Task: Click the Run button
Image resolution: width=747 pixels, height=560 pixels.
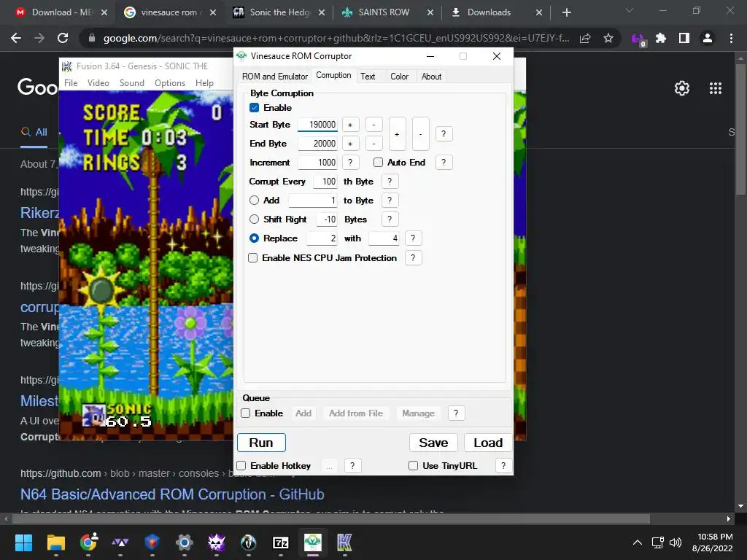Action: coord(261,443)
